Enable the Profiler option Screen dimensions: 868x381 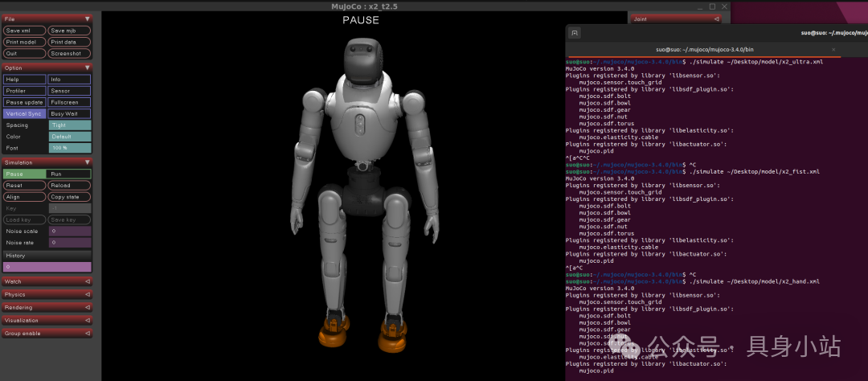click(24, 91)
